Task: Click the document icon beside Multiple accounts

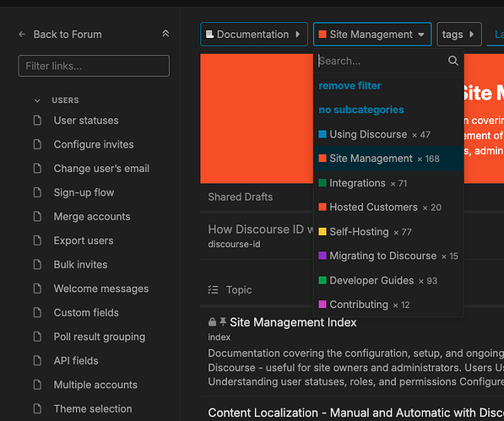Action: pyautogui.click(x=38, y=385)
